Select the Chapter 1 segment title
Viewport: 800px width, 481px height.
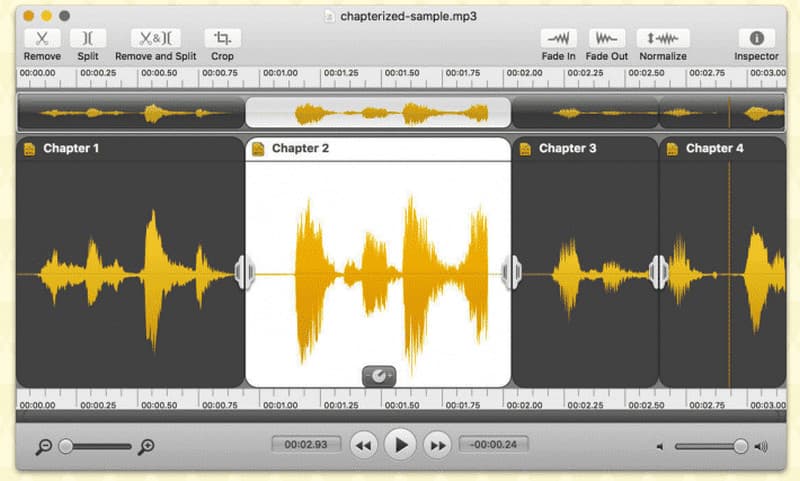(71, 148)
